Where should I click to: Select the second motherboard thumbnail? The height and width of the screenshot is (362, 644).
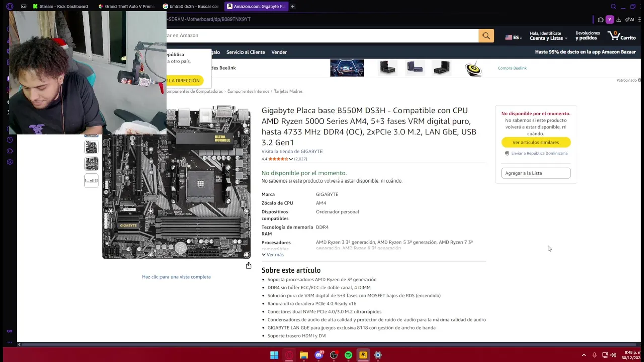point(91,147)
